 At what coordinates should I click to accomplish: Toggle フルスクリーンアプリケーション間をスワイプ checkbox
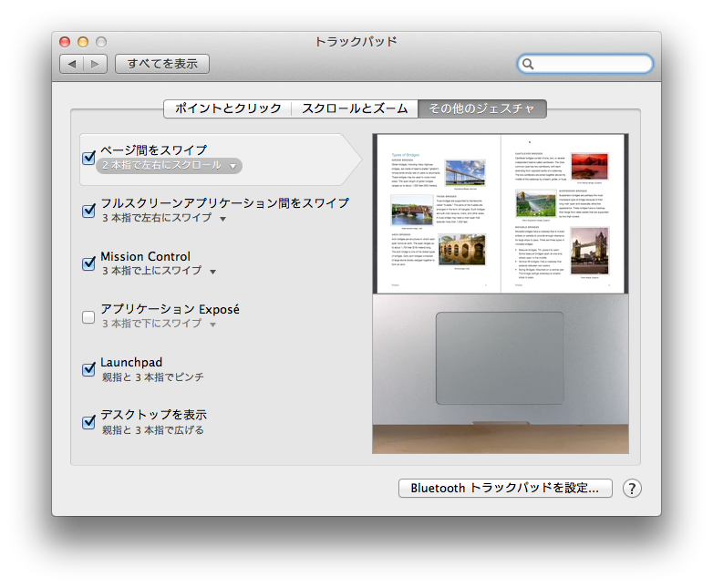coord(88,211)
